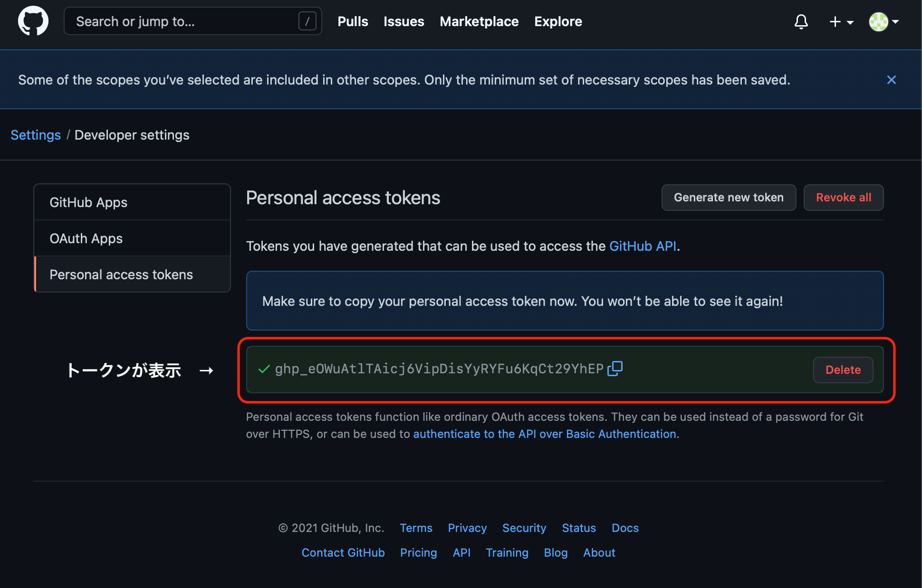The width and height of the screenshot is (922, 588).
Task: Open the Docs footer link
Action: (x=625, y=528)
